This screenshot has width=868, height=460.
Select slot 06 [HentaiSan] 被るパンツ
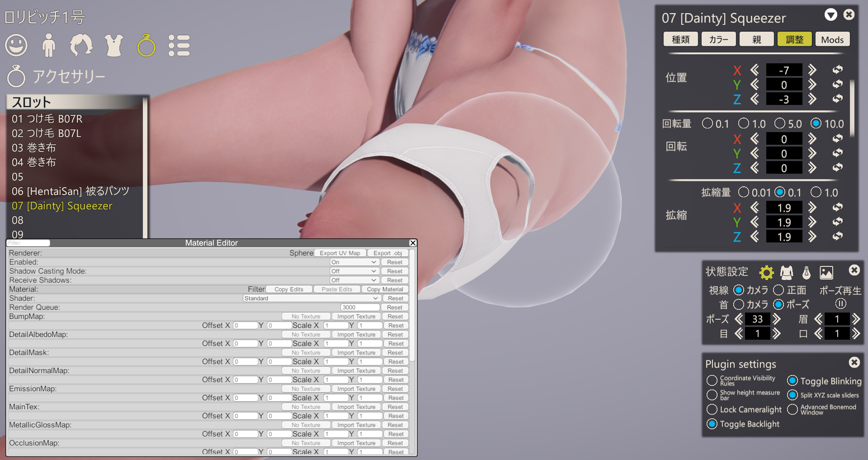(x=71, y=191)
